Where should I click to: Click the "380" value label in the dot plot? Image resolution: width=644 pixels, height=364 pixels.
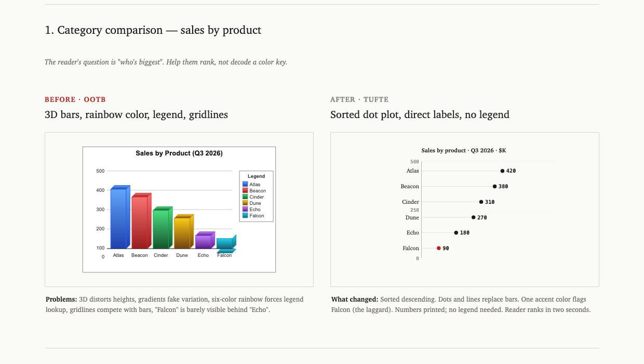[503, 186]
